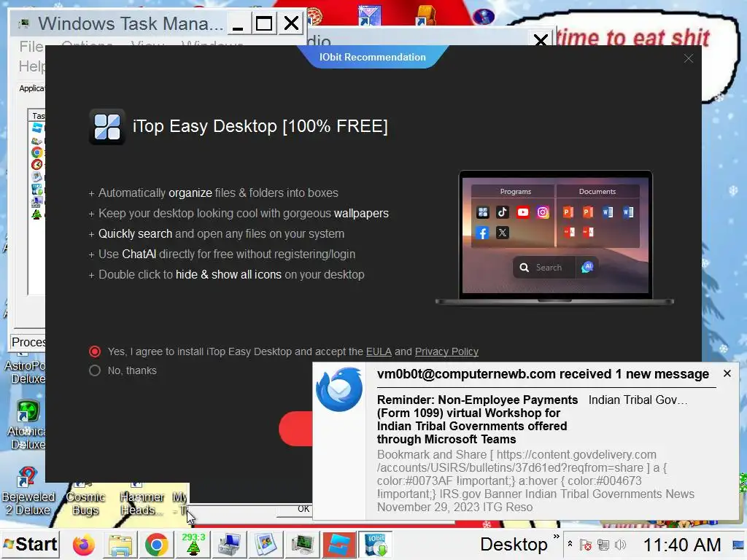Image resolution: width=747 pixels, height=560 pixels.
Task: Click the Task column header in Task Manager
Action: pos(37,116)
